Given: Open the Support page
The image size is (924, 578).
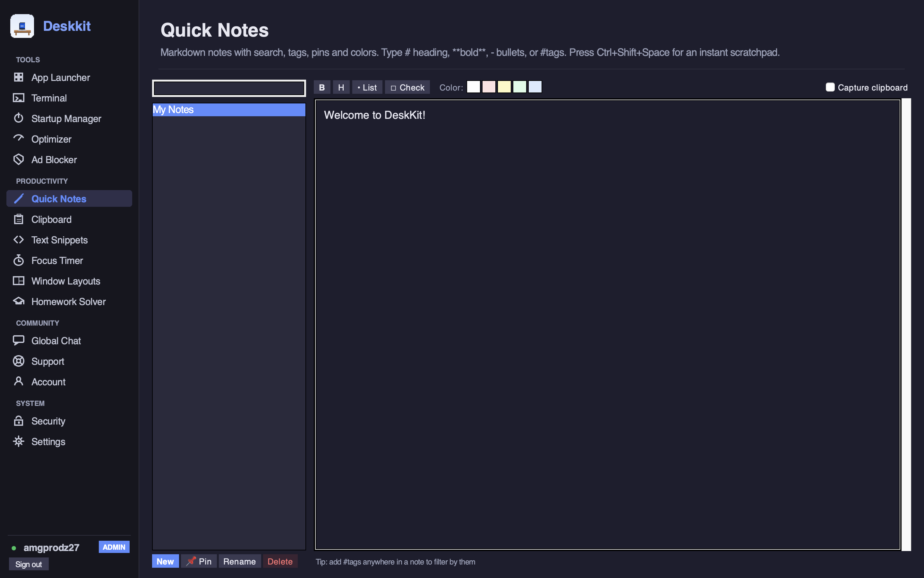Looking at the screenshot, I should 69,361.
